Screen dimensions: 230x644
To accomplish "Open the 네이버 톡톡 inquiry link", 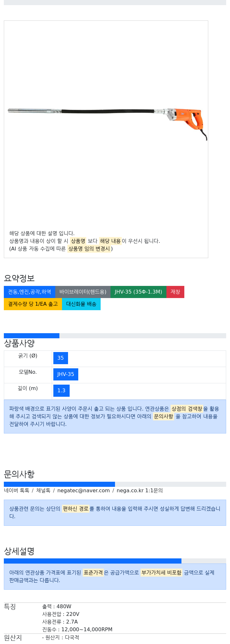I will click(17, 491).
